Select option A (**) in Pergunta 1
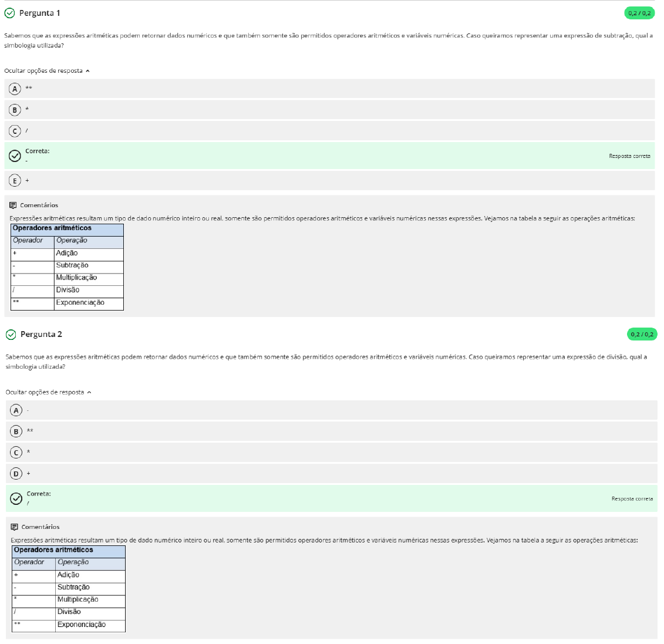The height and width of the screenshot is (644, 664). pyautogui.click(x=15, y=89)
